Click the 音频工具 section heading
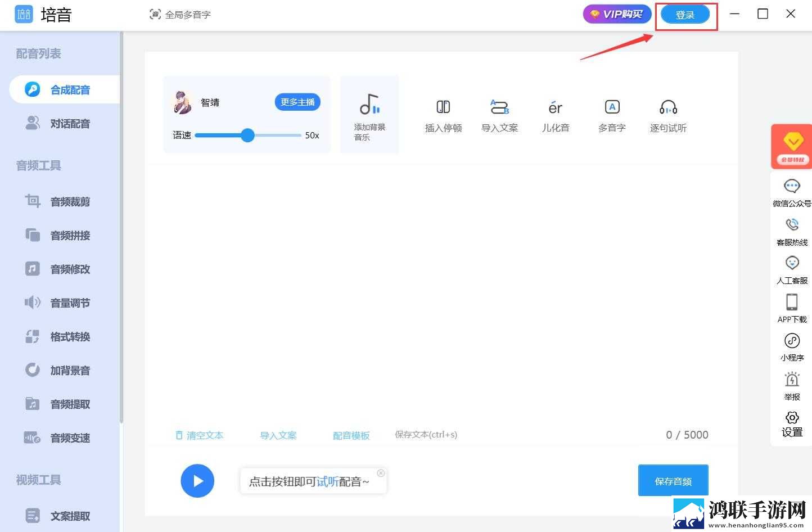 click(x=38, y=166)
